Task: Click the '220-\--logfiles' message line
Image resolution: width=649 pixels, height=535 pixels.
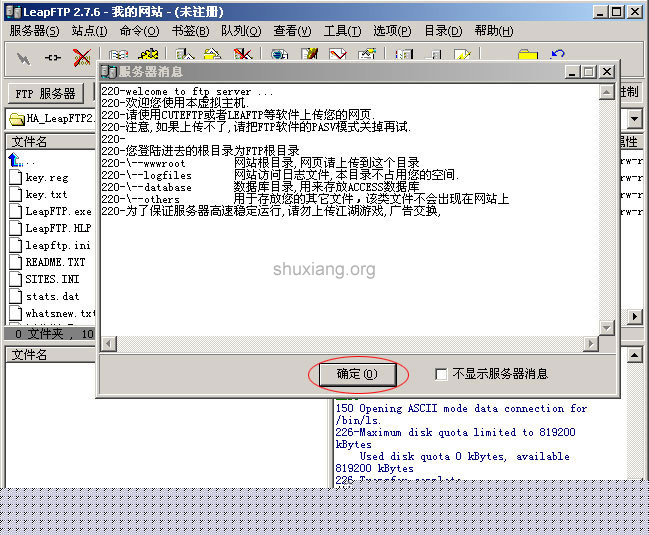Action: pyautogui.click(x=281, y=175)
